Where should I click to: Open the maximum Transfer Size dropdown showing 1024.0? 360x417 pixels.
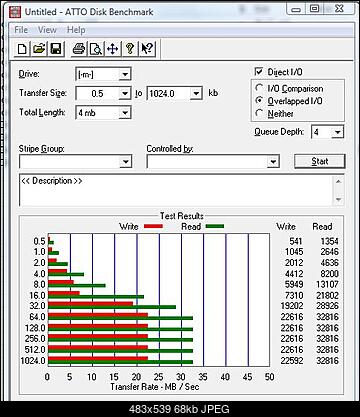[196, 94]
